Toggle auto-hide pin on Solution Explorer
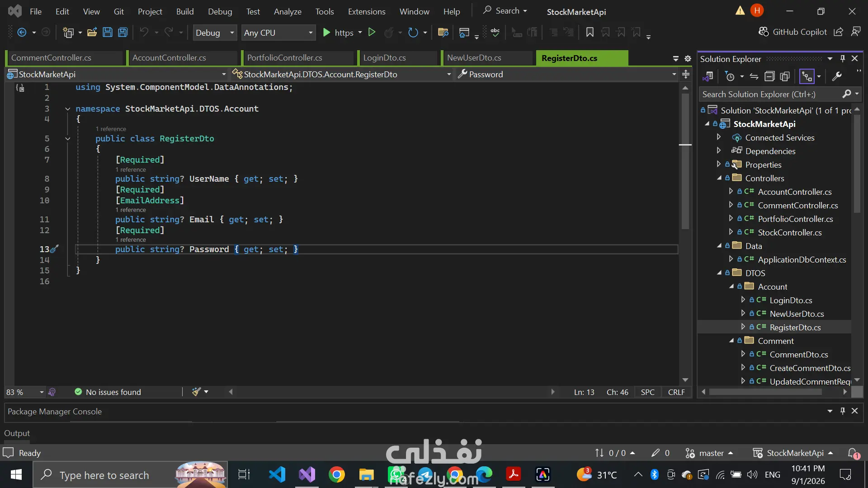 click(x=843, y=59)
